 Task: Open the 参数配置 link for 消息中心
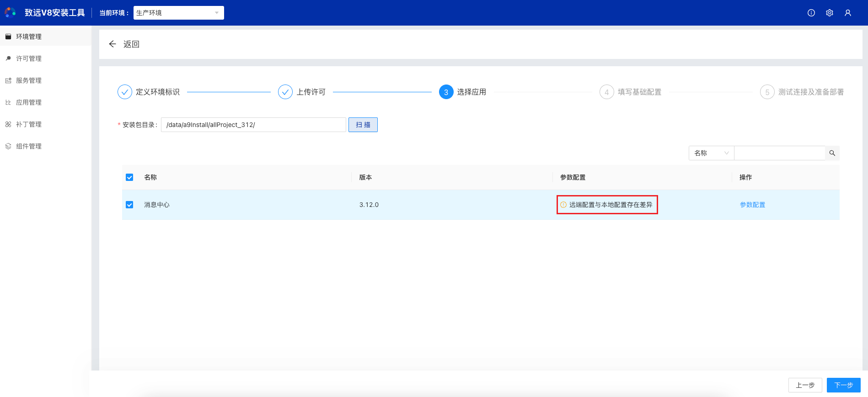[752, 205]
